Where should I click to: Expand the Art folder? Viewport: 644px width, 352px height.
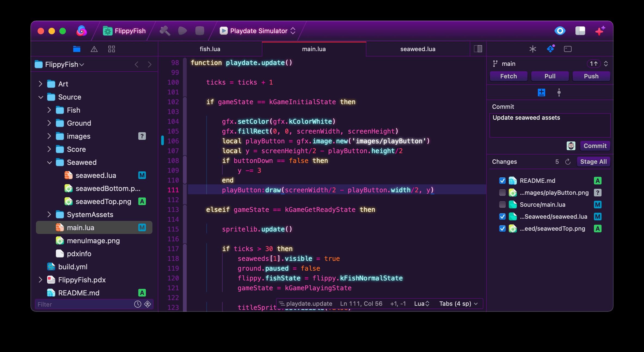41,84
